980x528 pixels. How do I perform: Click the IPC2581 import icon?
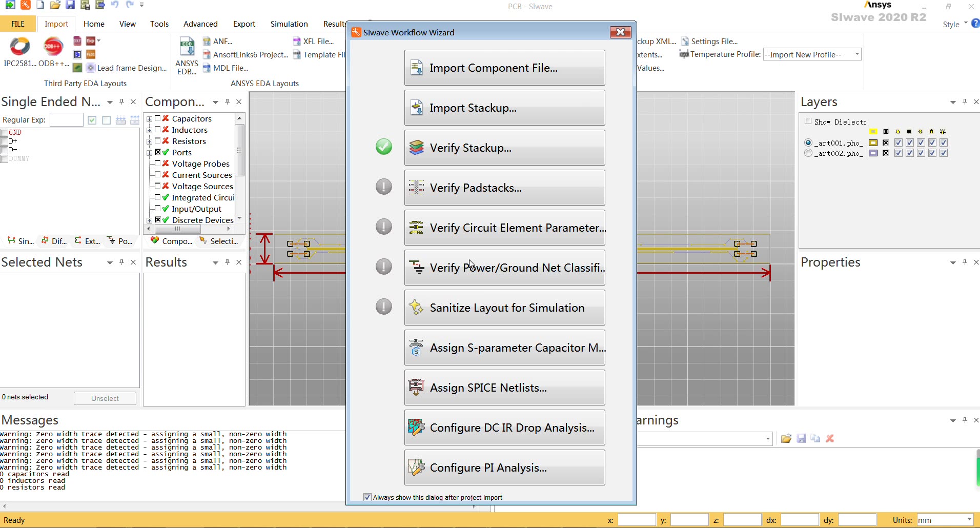[20, 47]
